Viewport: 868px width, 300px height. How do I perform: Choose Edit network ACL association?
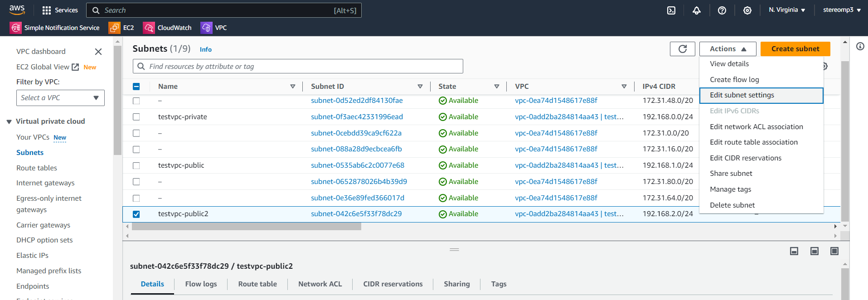[x=761, y=127]
